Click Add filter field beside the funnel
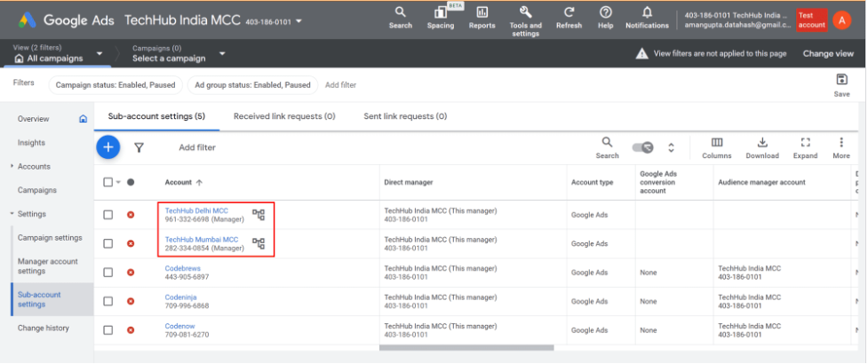Screen dimensions: 868x364 click(197, 147)
